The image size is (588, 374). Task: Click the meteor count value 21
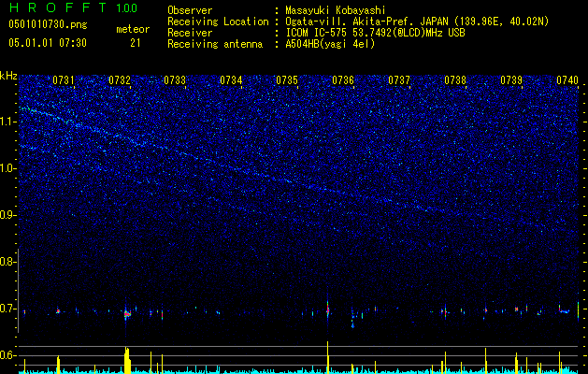(136, 43)
